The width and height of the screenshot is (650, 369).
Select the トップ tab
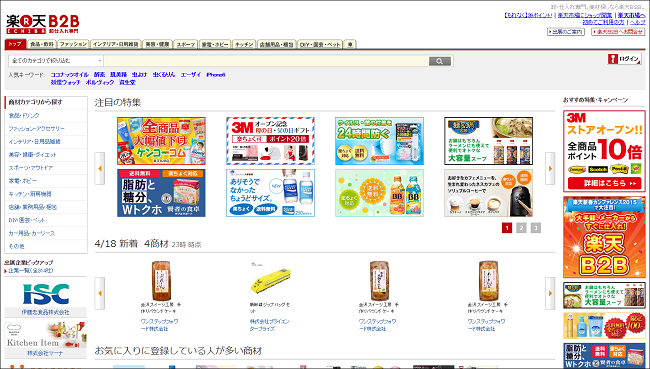(x=15, y=44)
